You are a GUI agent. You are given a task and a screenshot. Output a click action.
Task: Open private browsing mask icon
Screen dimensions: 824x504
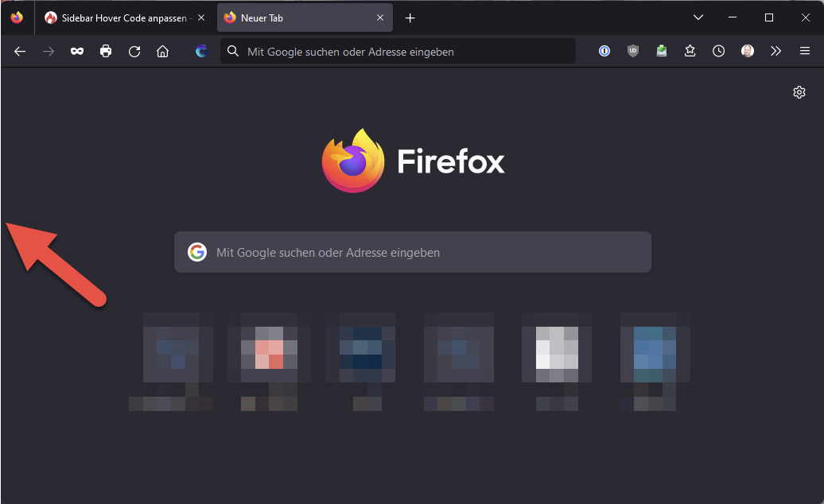coord(77,52)
